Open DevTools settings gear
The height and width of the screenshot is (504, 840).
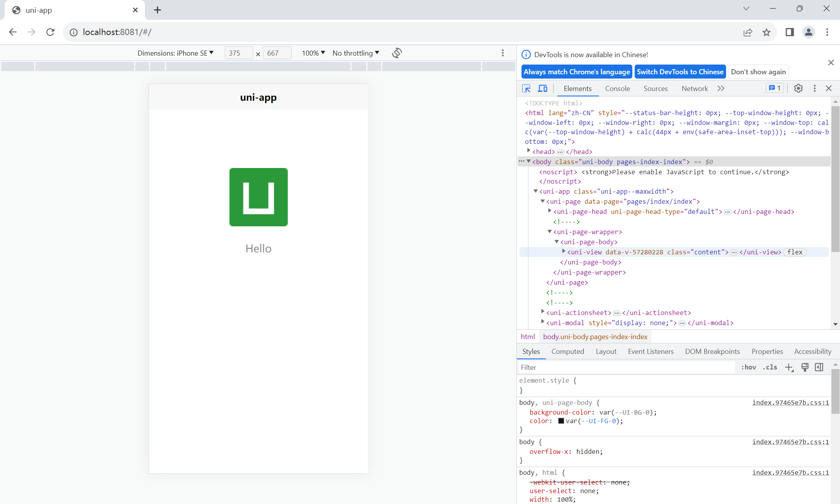coord(798,88)
